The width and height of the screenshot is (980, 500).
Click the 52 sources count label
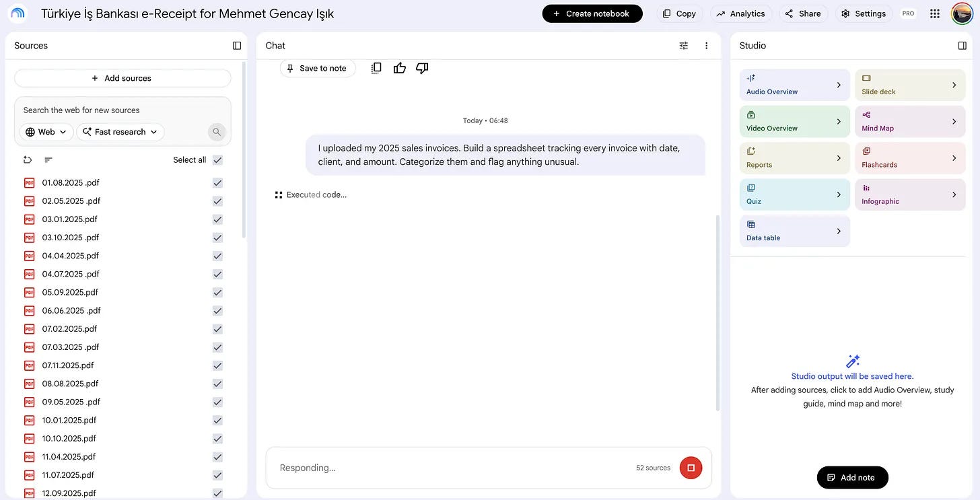(653, 468)
